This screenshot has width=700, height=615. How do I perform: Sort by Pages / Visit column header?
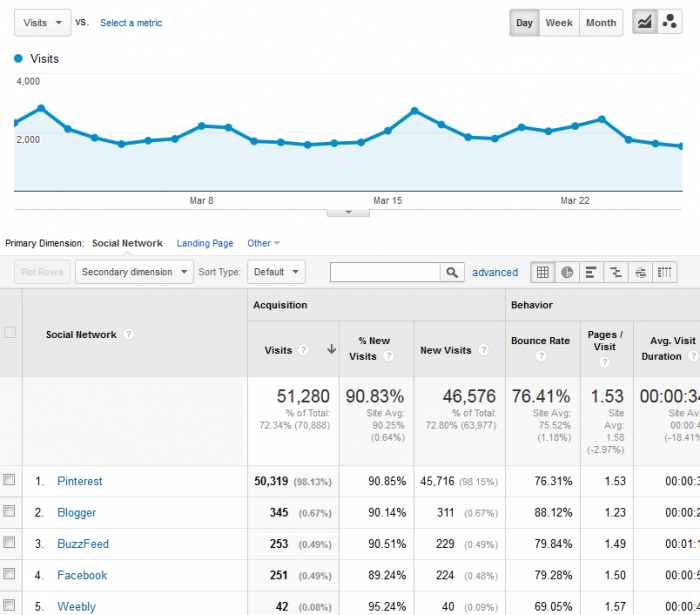(605, 341)
